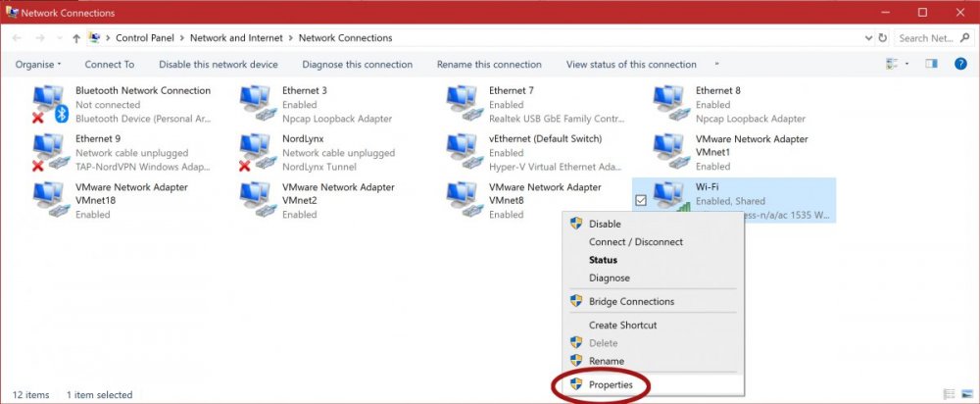
Task: Select the Bluetooth Network Connection adapter icon
Action: [49, 105]
